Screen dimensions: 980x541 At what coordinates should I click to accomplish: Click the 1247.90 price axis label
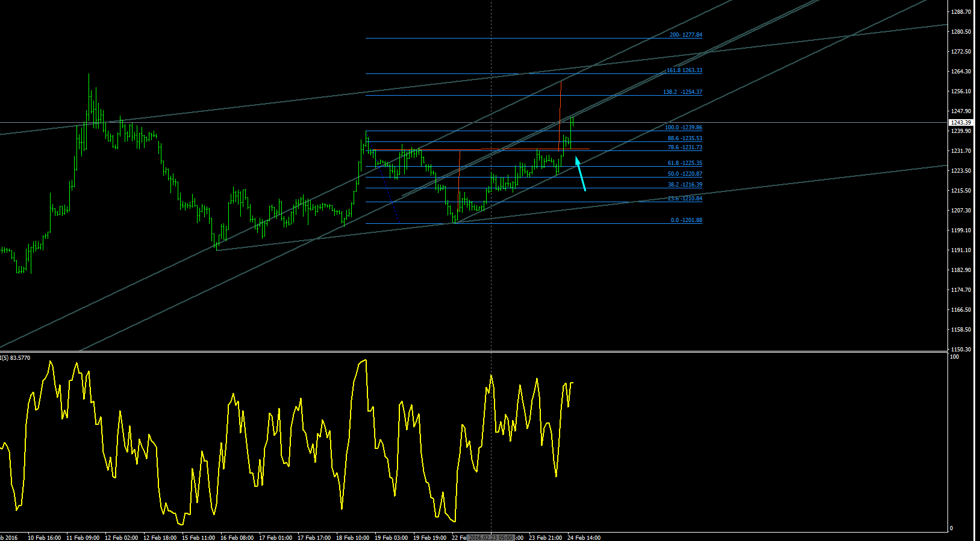point(961,111)
